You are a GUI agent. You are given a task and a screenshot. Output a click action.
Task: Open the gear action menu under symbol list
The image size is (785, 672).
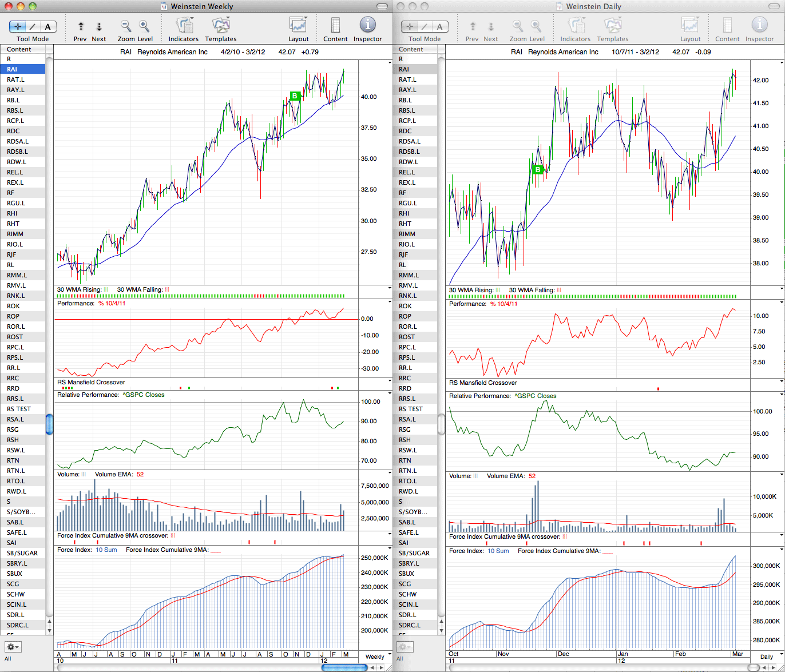tap(13, 647)
